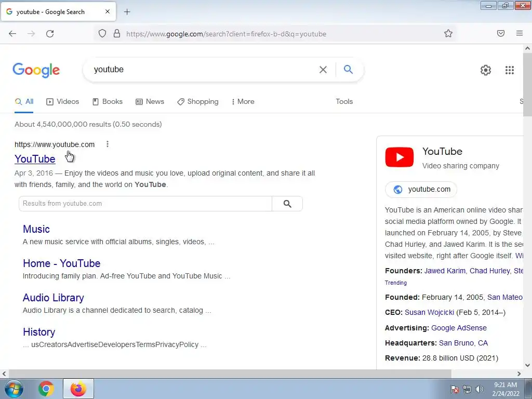The width and height of the screenshot is (532, 399).
Task: Open Jawed Karim founder link
Action: pos(445,271)
